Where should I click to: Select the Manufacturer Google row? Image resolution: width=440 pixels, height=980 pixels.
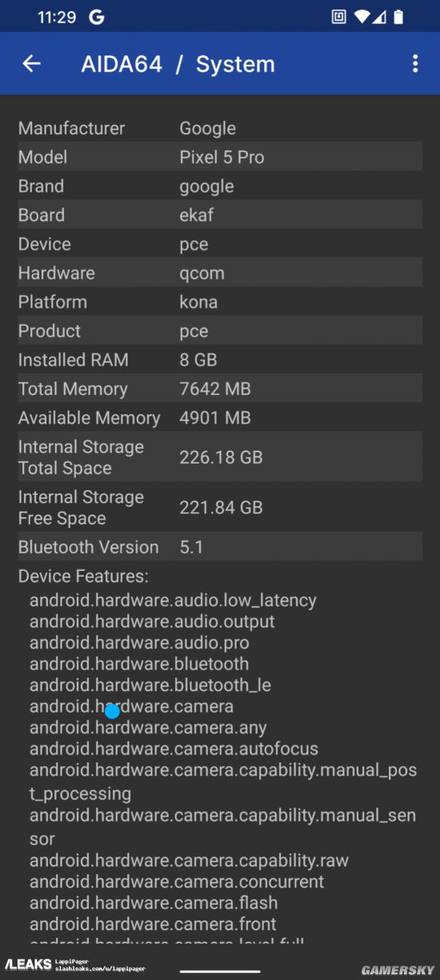coord(220,128)
